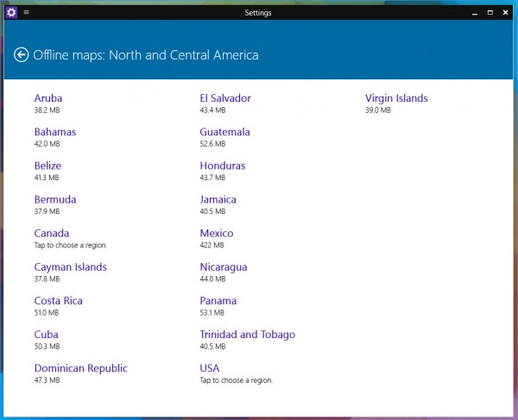Click the Jamaica map entry
This screenshot has width=518, height=420.
click(218, 199)
